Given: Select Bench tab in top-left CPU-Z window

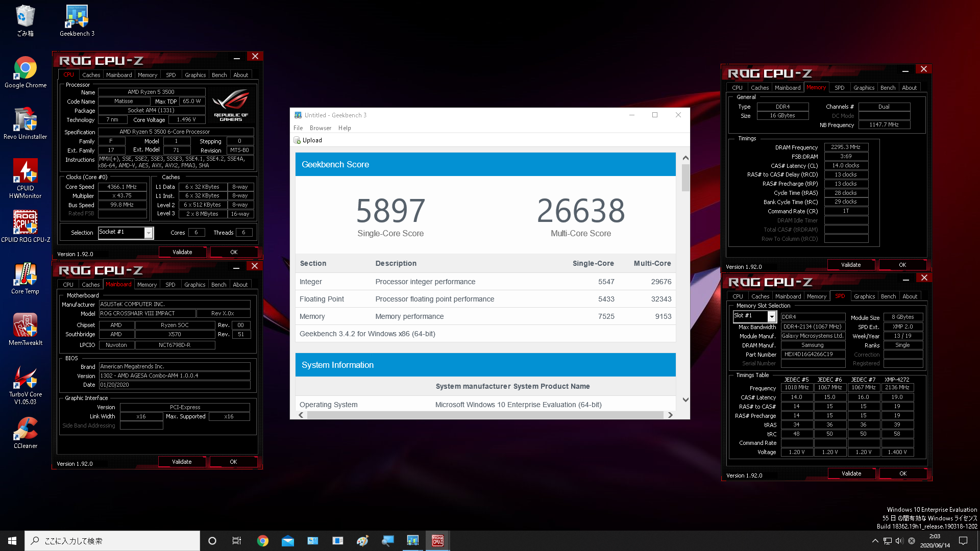Looking at the screenshot, I should coord(219,75).
